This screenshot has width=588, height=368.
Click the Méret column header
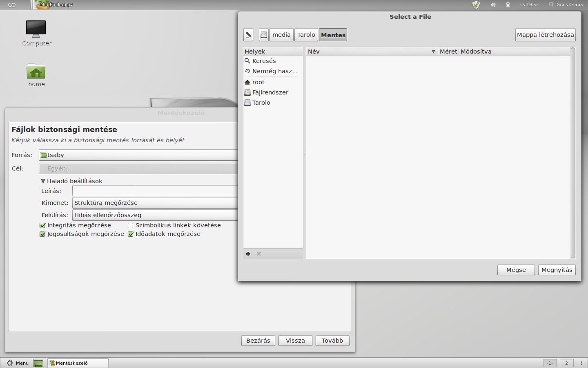point(448,52)
